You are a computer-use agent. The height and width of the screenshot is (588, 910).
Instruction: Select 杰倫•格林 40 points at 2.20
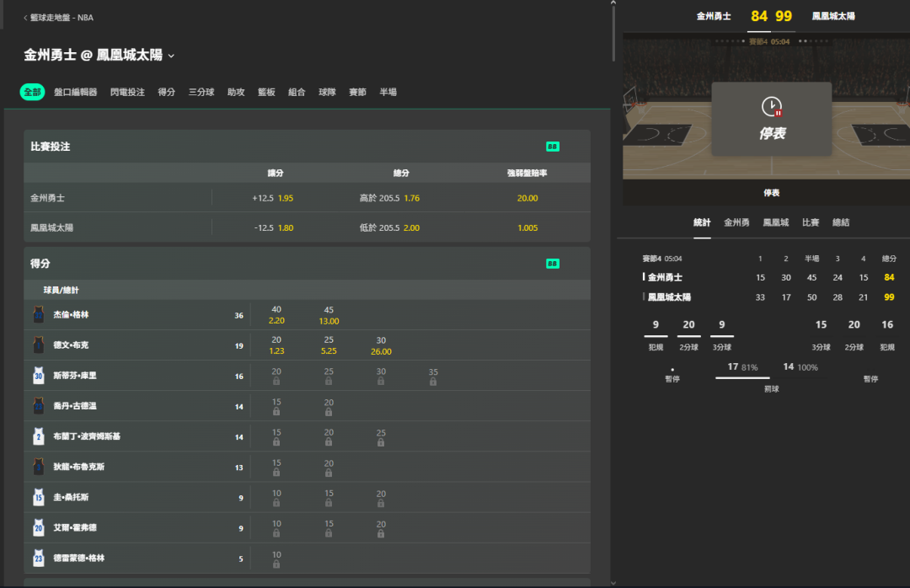pos(276,315)
